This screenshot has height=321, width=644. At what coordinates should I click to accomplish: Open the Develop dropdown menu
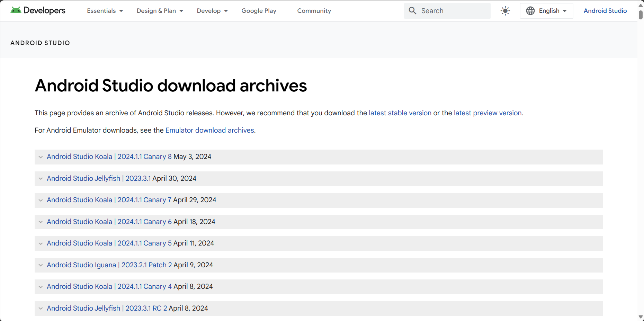(x=212, y=11)
